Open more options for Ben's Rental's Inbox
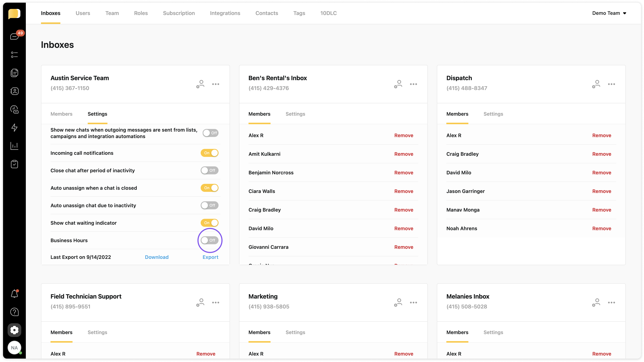This screenshot has height=362, width=644. (x=413, y=84)
